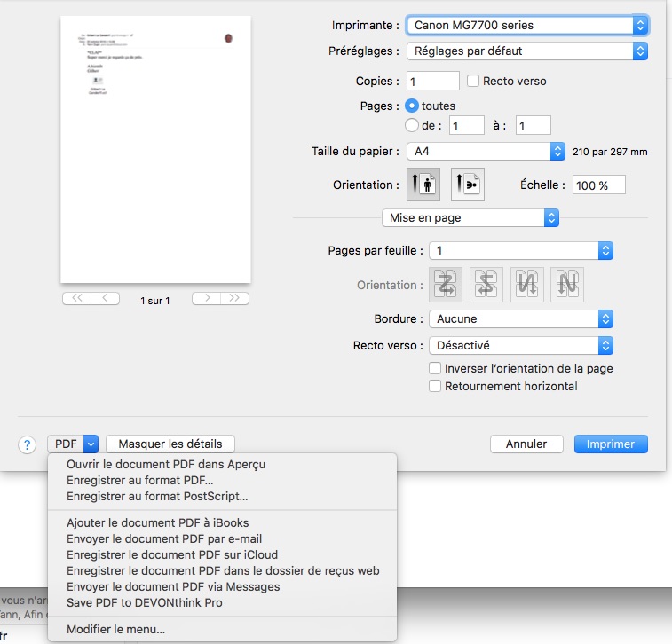Enable Retournement horizontal option
The width and height of the screenshot is (672, 644).
click(435, 386)
